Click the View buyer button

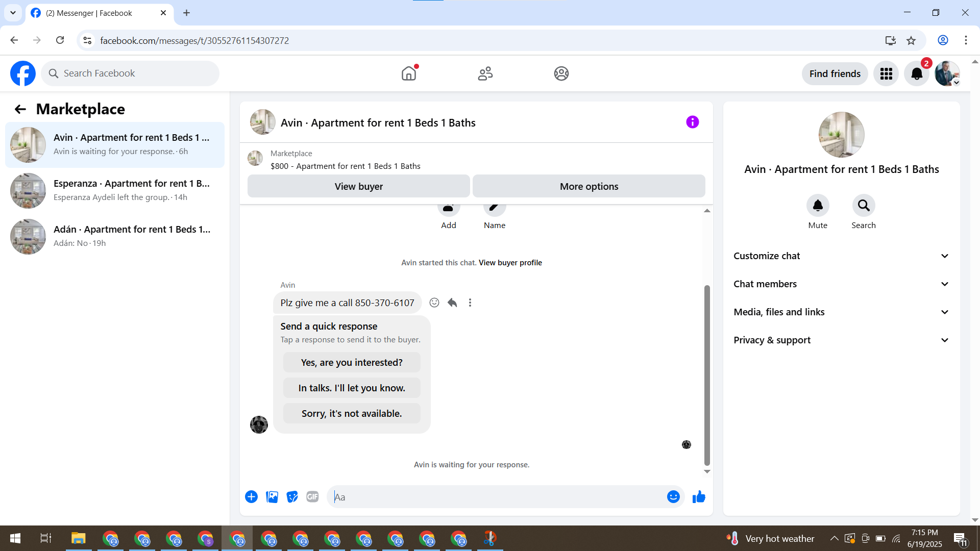pyautogui.click(x=359, y=186)
